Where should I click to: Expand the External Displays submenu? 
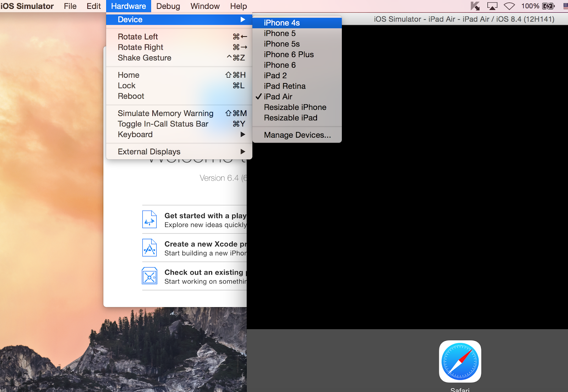(x=179, y=151)
